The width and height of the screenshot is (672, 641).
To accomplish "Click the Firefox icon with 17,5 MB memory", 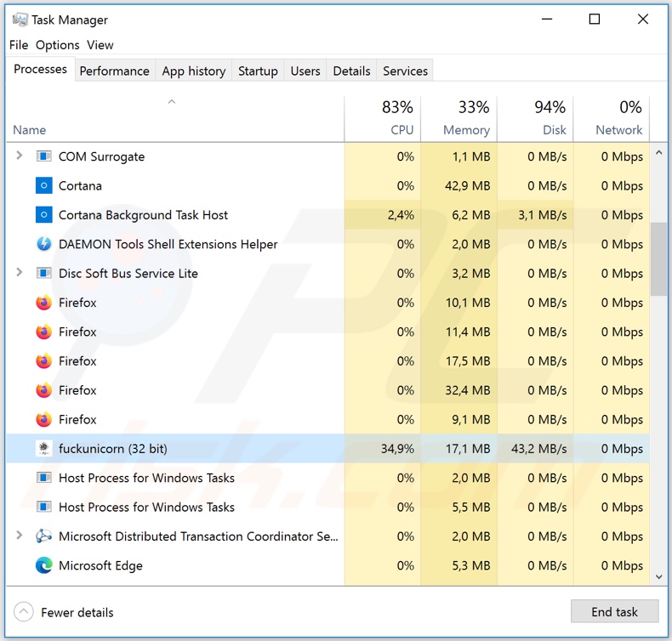I will tap(43, 360).
